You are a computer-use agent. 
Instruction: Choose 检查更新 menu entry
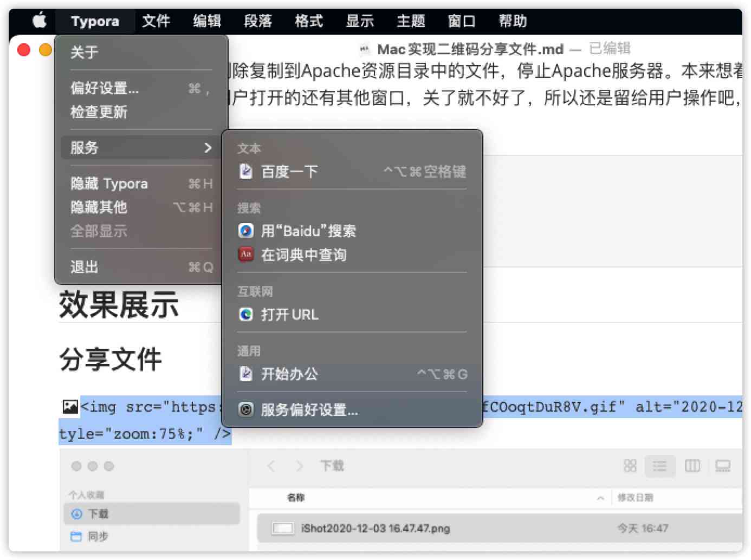[141, 112]
